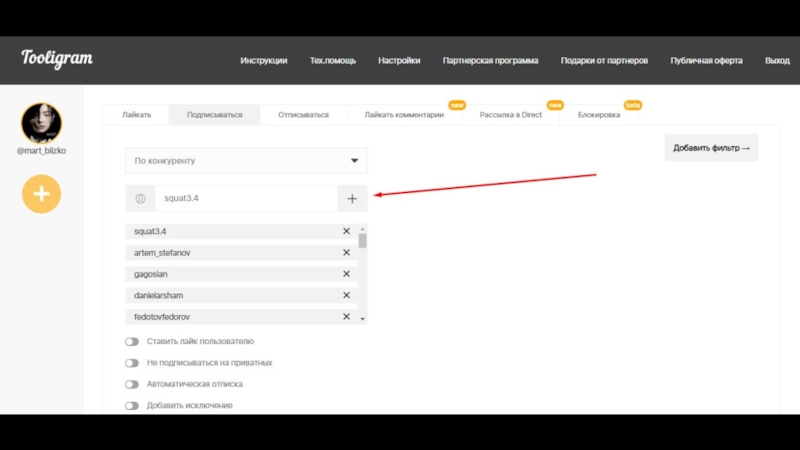Click the icon left of username field
Screen dimensions: 800x450
[140, 198]
